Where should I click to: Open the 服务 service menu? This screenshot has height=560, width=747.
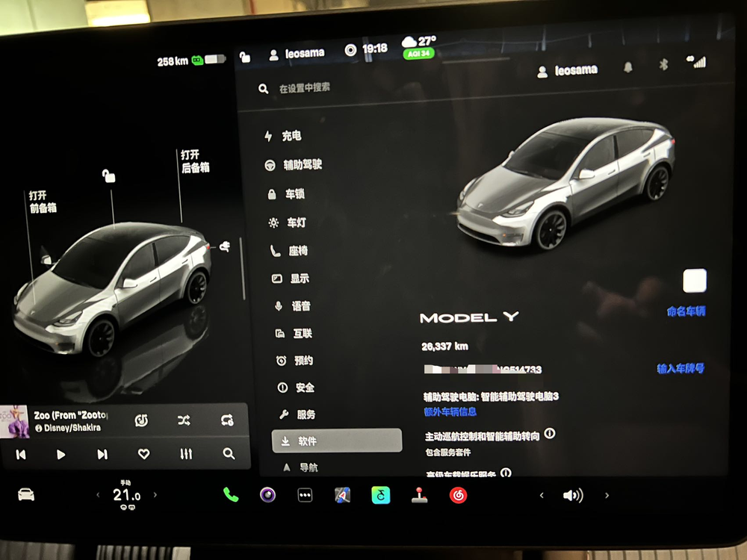click(297, 414)
